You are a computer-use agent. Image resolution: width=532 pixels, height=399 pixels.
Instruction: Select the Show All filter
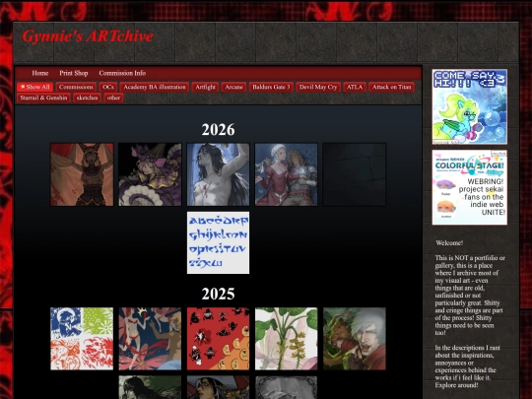point(34,87)
